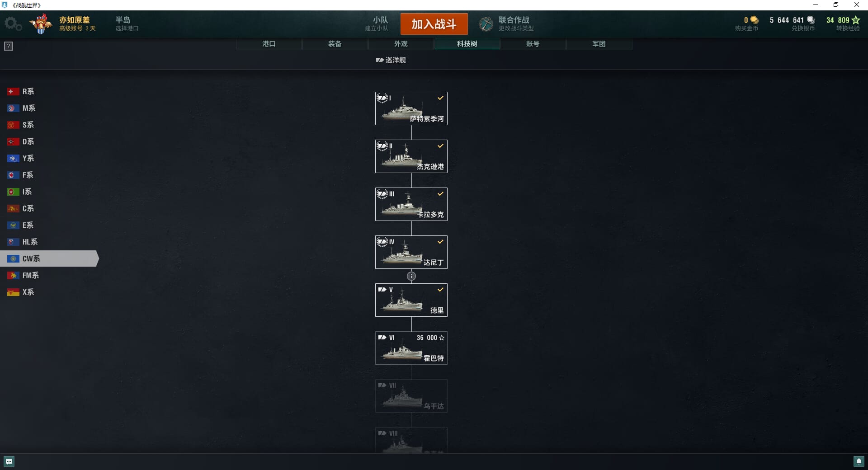This screenshot has height=470, width=868.
Task: Select the 萨特累季河 tier I ship card
Action: (411, 108)
